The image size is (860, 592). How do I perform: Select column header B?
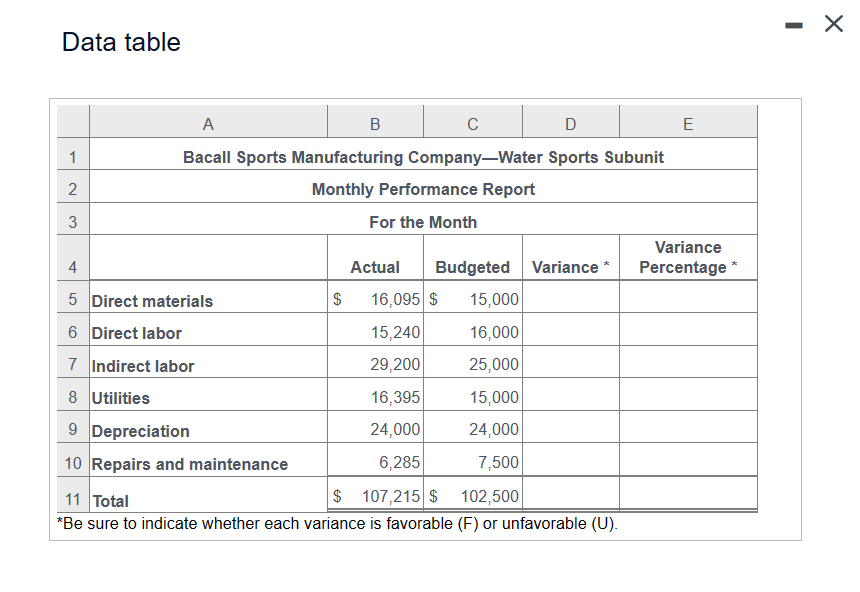coord(375,122)
